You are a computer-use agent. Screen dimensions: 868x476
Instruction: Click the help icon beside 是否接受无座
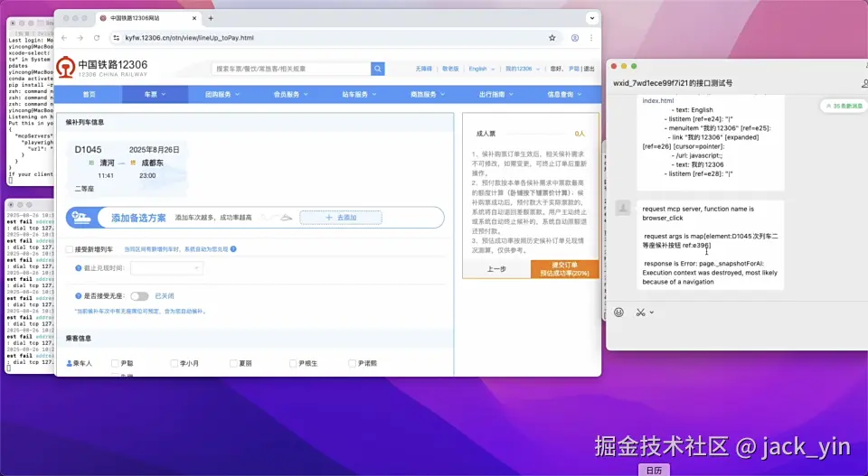coord(78,296)
